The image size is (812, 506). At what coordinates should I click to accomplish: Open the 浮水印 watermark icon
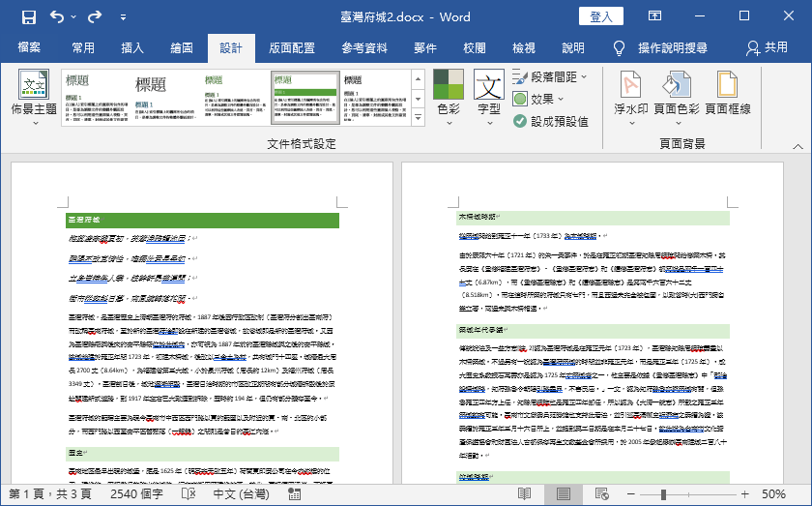tap(630, 84)
